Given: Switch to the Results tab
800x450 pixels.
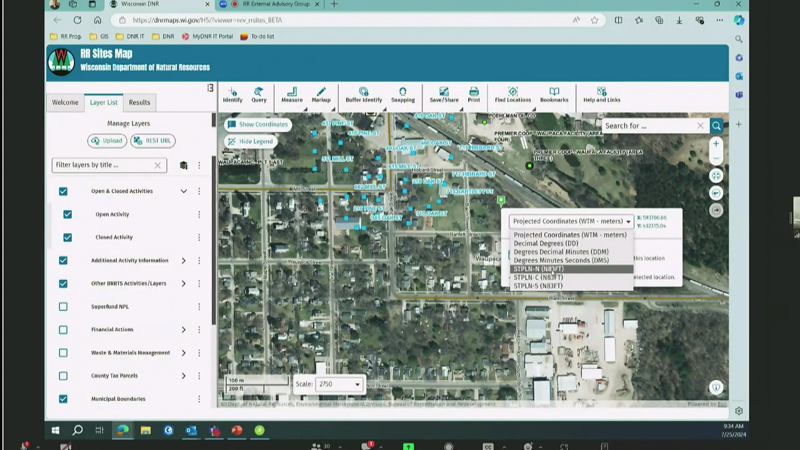Looking at the screenshot, I should coord(139,103).
